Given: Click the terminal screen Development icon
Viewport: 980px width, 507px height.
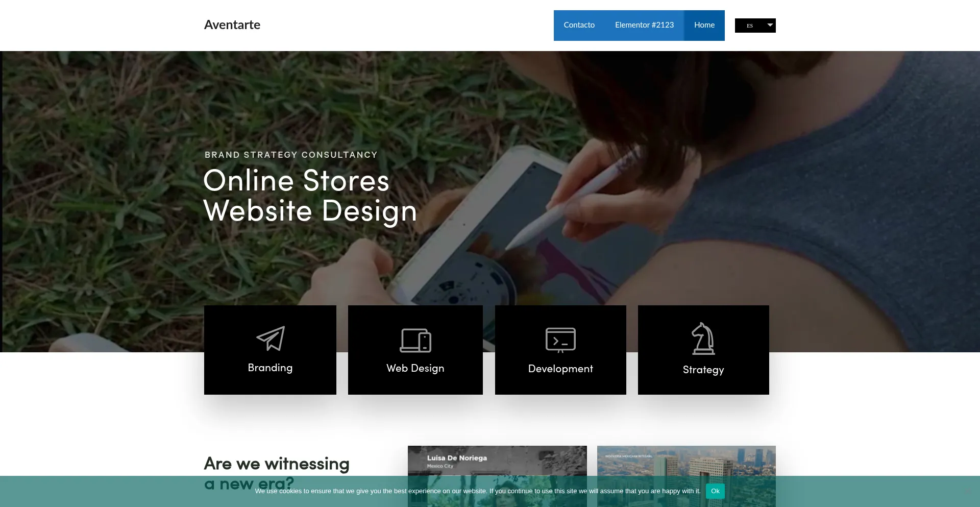Looking at the screenshot, I should point(560,340).
